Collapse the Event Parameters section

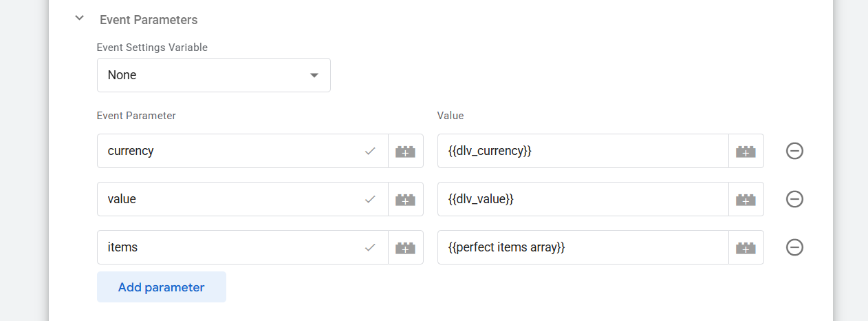pyautogui.click(x=79, y=19)
